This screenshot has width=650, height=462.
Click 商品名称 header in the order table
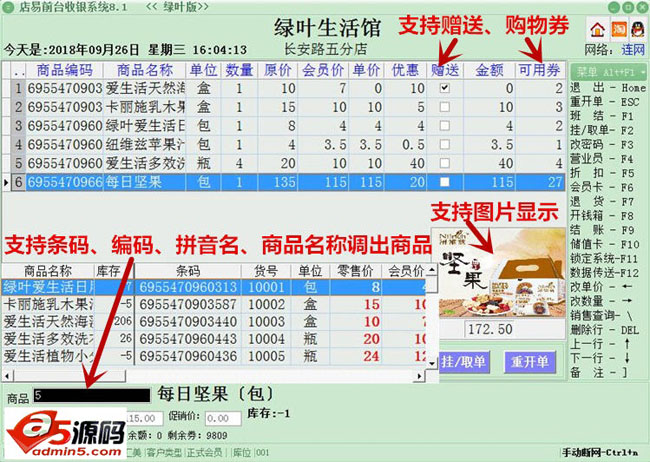(145, 70)
